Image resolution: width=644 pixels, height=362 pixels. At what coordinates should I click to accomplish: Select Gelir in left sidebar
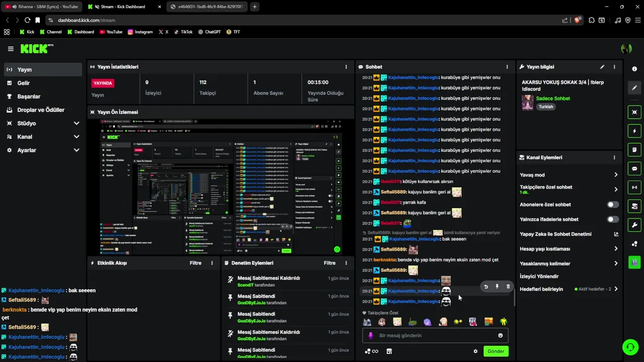pos(43,83)
